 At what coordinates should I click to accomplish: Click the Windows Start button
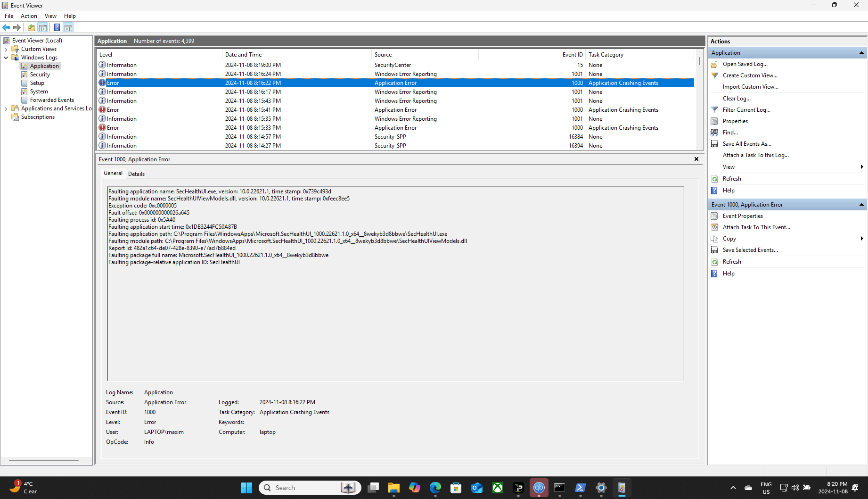click(x=246, y=488)
